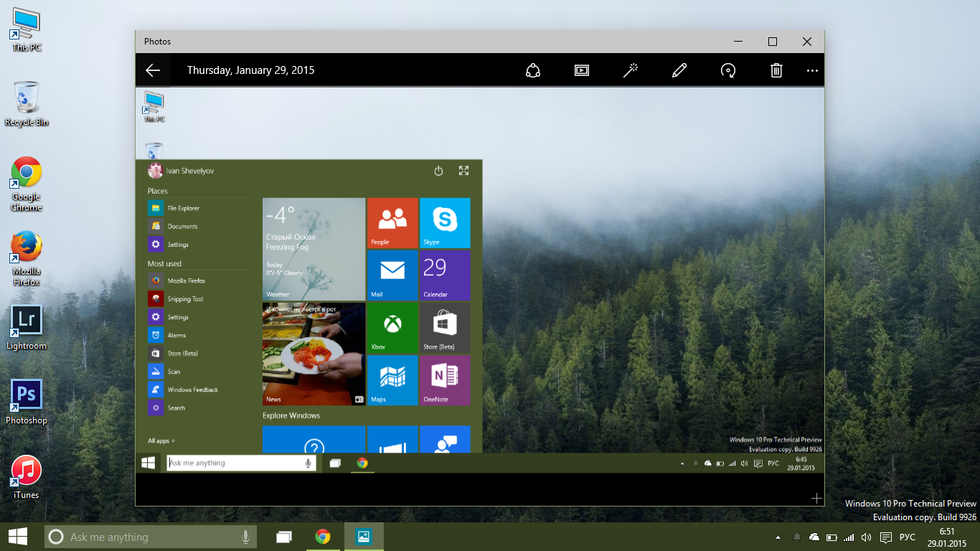This screenshot has height=551, width=980.
Task: Enhance photo with magic wand icon
Action: (x=631, y=70)
